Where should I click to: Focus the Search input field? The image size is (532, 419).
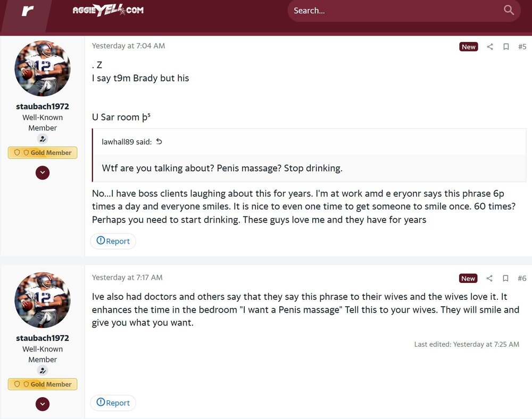[394, 11]
